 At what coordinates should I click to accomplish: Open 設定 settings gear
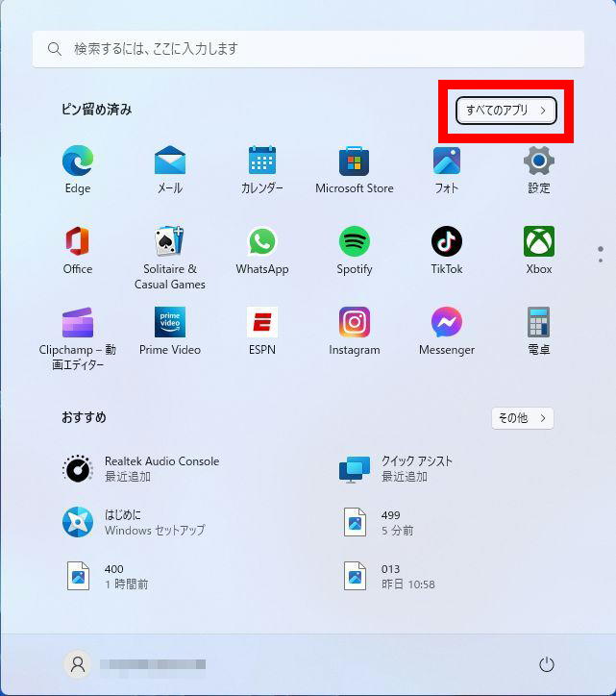pyautogui.click(x=539, y=169)
